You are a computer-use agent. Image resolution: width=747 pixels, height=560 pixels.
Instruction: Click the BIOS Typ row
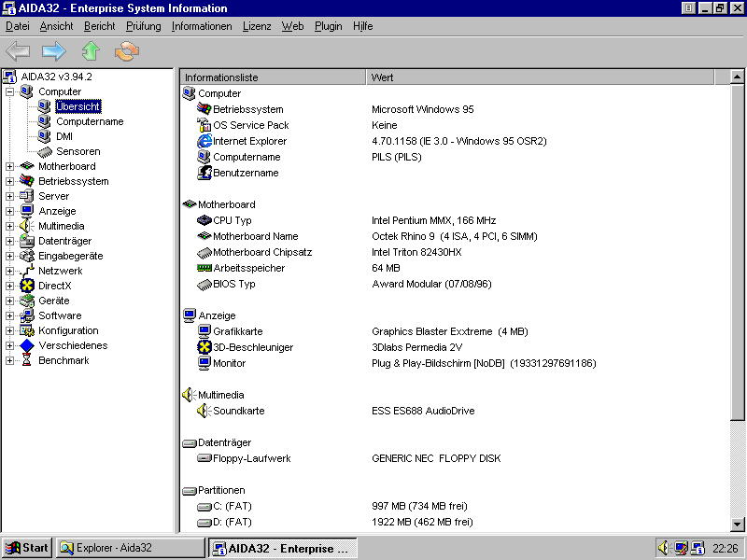click(455, 284)
